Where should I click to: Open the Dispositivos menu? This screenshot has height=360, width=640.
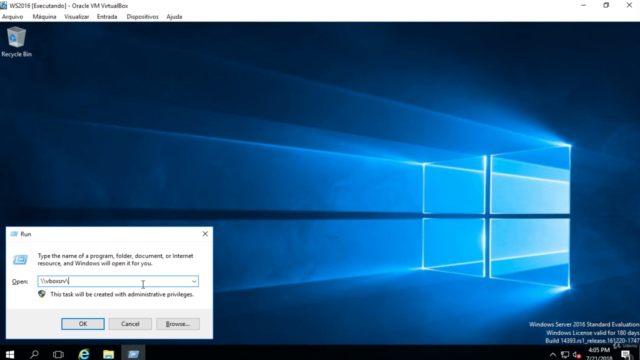(x=142, y=17)
